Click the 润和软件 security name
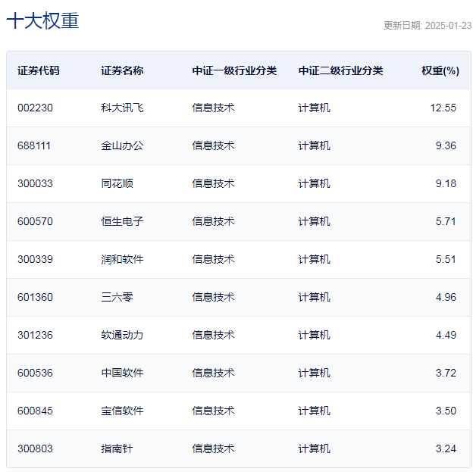This screenshot has height=475, width=476. pyautogui.click(x=122, y=259)
